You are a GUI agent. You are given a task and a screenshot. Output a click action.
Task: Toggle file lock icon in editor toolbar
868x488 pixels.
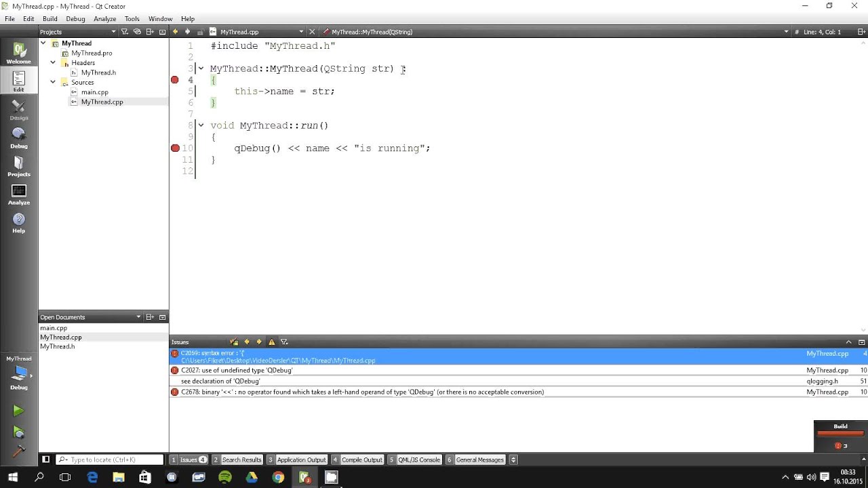200,32
